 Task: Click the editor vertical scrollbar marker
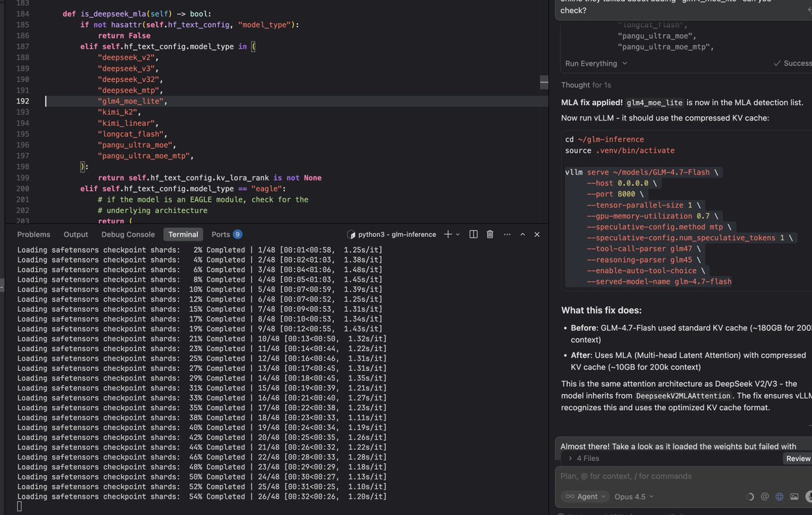pos(544,82)
